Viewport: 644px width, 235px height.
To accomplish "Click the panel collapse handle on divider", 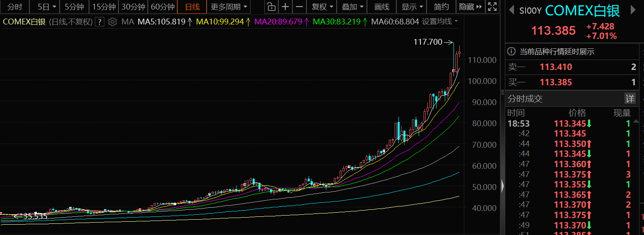I will [x=503, y=186].
